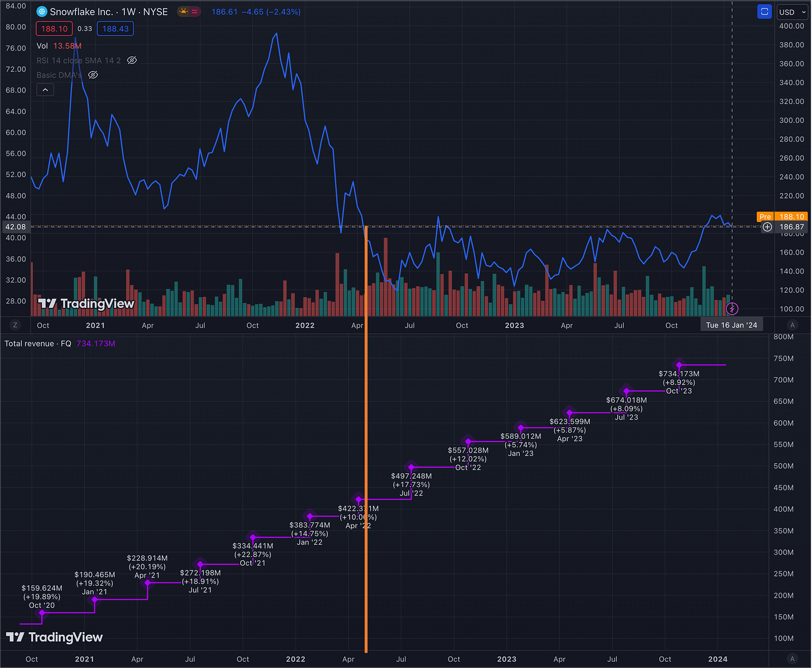The image size is (812, 668).
Task: Collapse the indicator legend with the chevron
Action: [x=45, y=90]
